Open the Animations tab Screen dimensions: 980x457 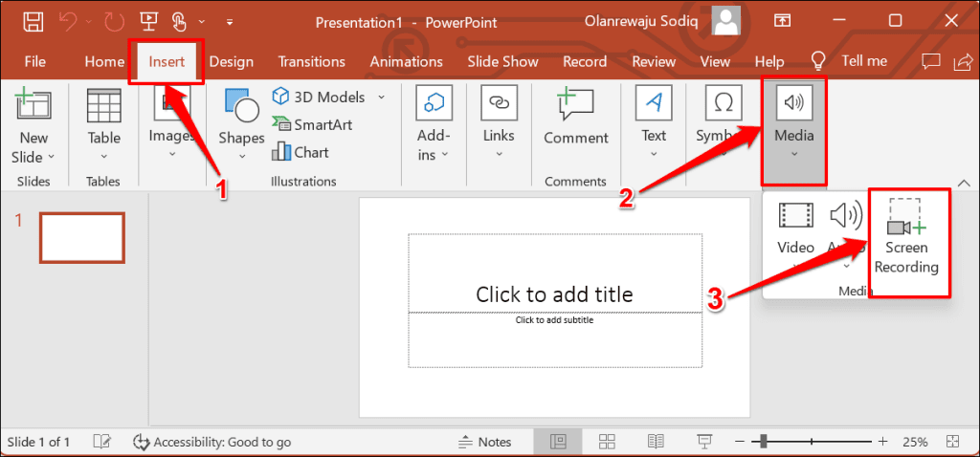[406, 62]
